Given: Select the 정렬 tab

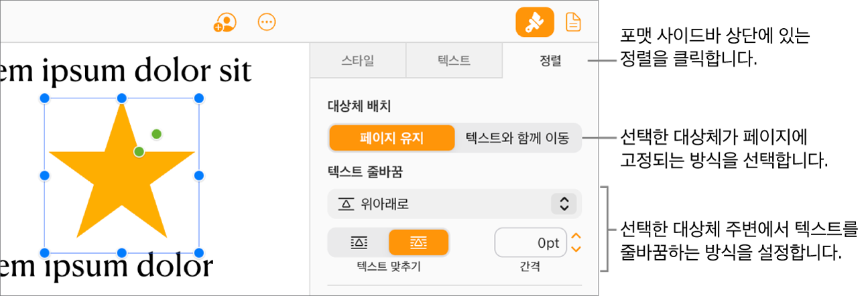Looking at the screenshot, I should click(x=550, y=61).
